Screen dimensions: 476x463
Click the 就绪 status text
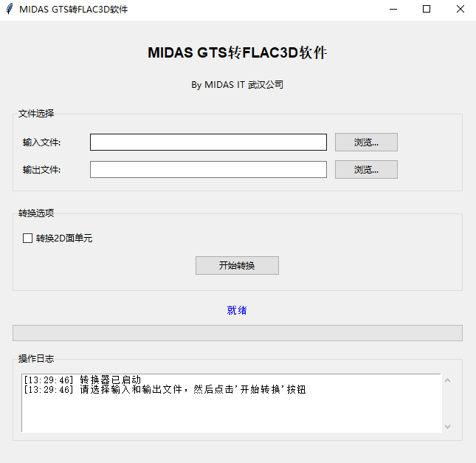pyautogui.click(x=237, y=310)
